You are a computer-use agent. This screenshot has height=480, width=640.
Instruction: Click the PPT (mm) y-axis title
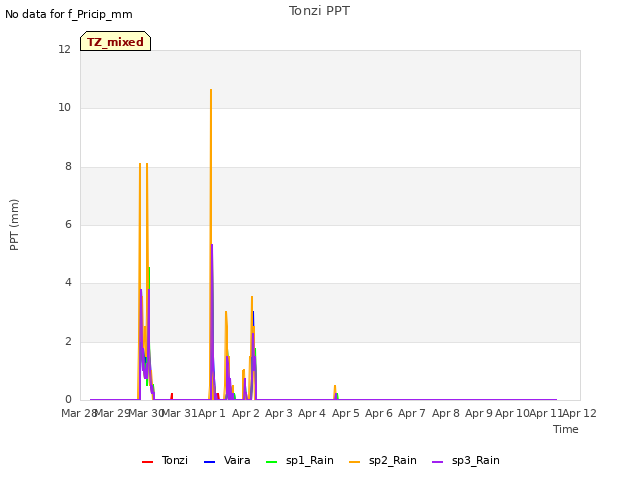pos(14,224)
